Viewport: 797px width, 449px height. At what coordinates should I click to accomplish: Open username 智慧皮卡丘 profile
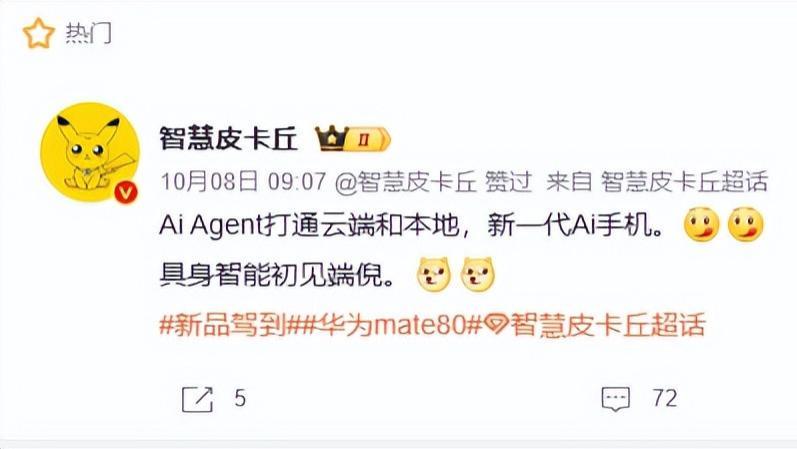click(x=228, y=138)
